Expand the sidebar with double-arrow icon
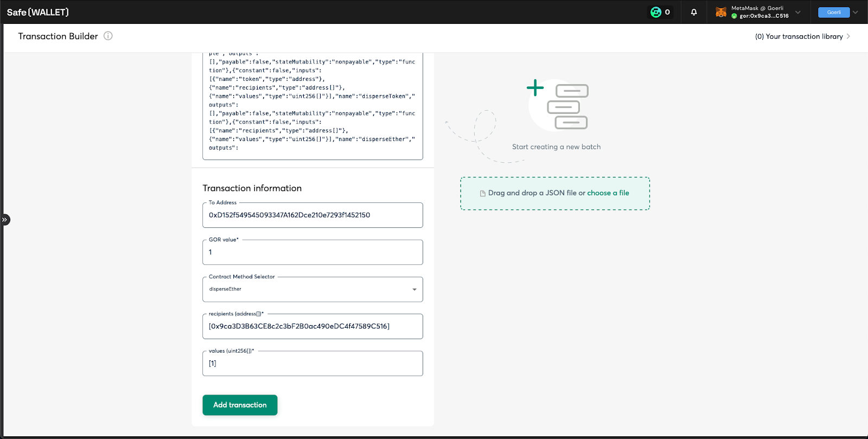This screenshot has width=868, height=439. pos(4,220)
